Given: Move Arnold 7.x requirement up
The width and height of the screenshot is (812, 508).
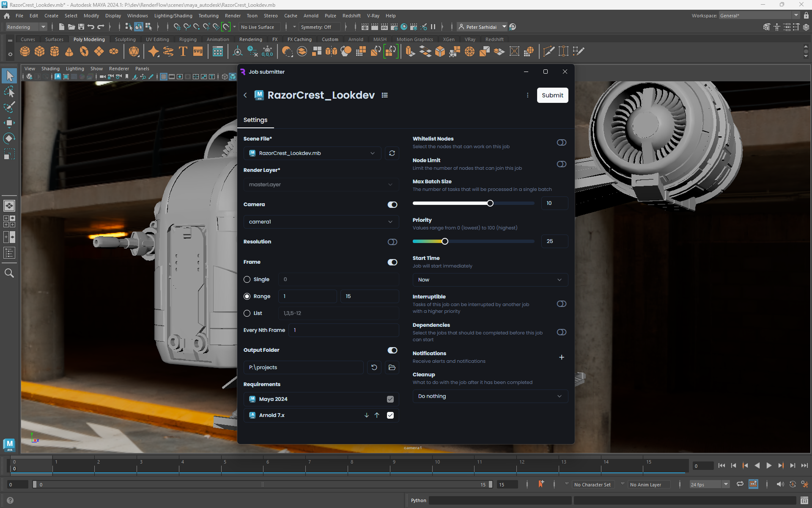Looking at the screenshot, I should tap(377, 415).
